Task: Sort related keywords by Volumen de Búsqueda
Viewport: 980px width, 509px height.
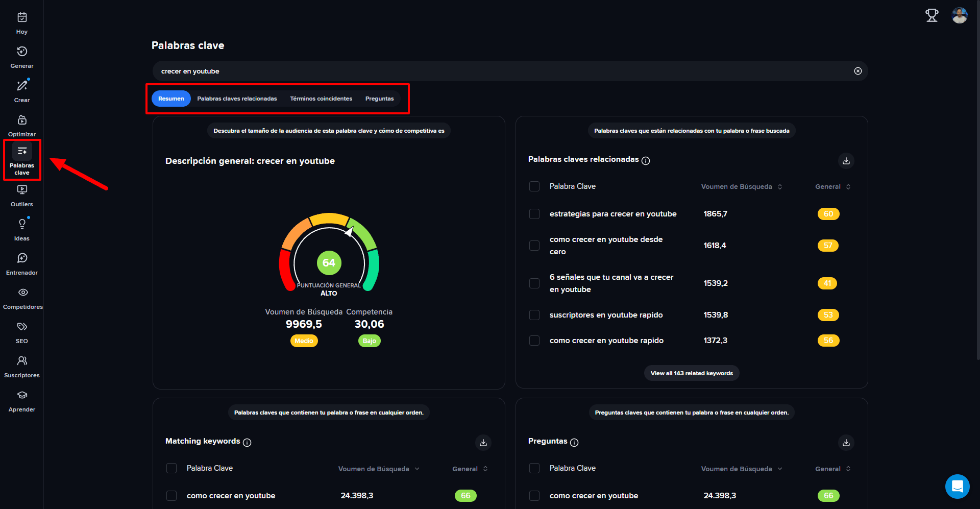Action: tap(742, 187)
